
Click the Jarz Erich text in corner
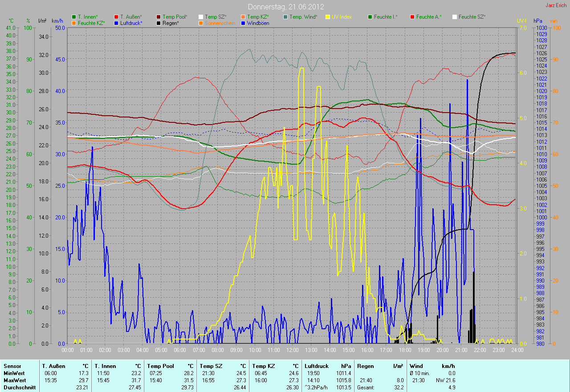(557, 5)
